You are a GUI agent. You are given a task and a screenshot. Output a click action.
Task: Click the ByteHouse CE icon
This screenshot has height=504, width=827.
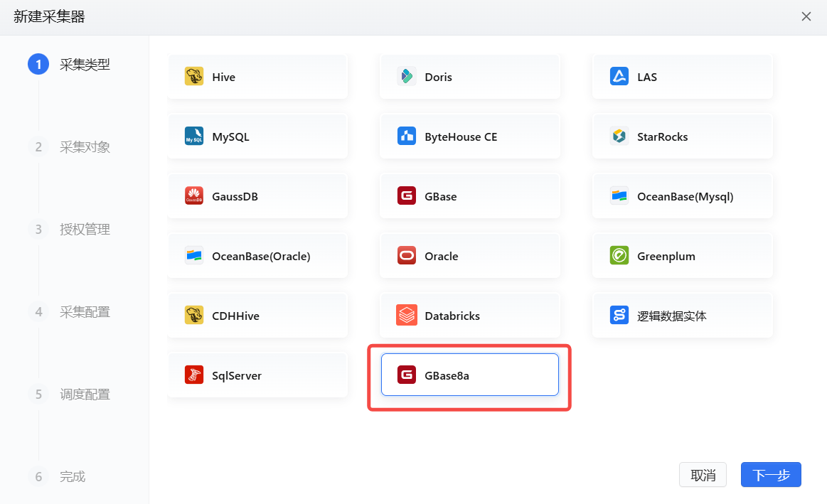point(407,136)
